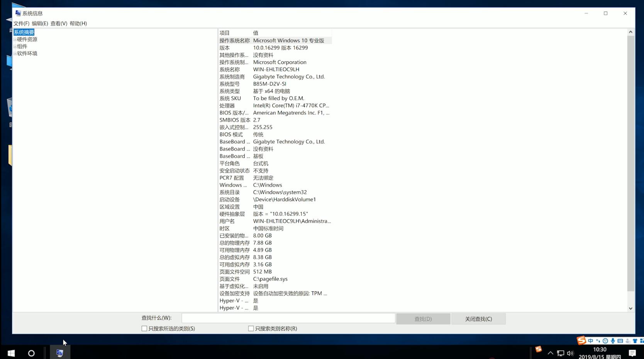Image resolution: width=644 pixels, height=359 pixels.
Task: Open the emoji smiley on Sogou bar
Action: (x=605, y=341)
